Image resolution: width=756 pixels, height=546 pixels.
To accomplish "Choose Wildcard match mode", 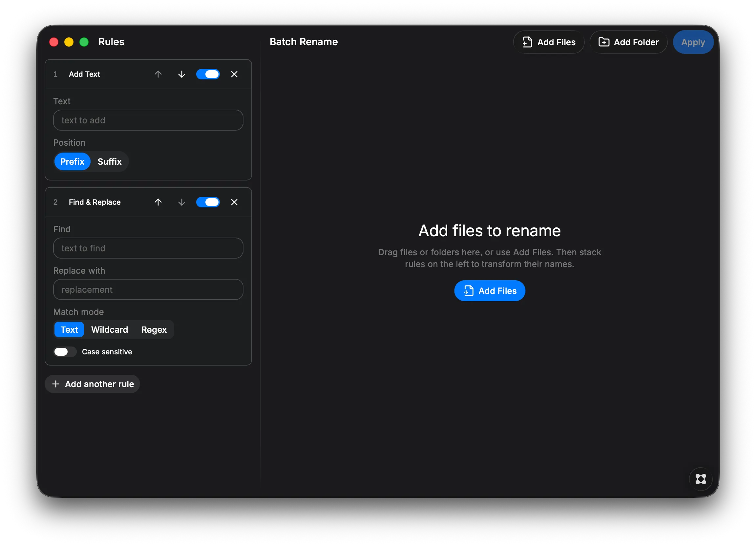I will (x=110, y=330).
